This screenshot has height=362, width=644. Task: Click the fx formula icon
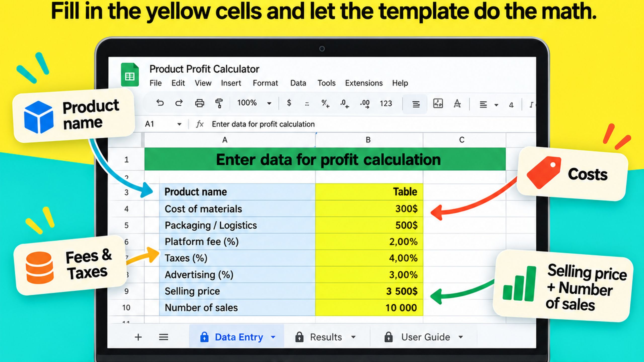(x=199, y=124)
